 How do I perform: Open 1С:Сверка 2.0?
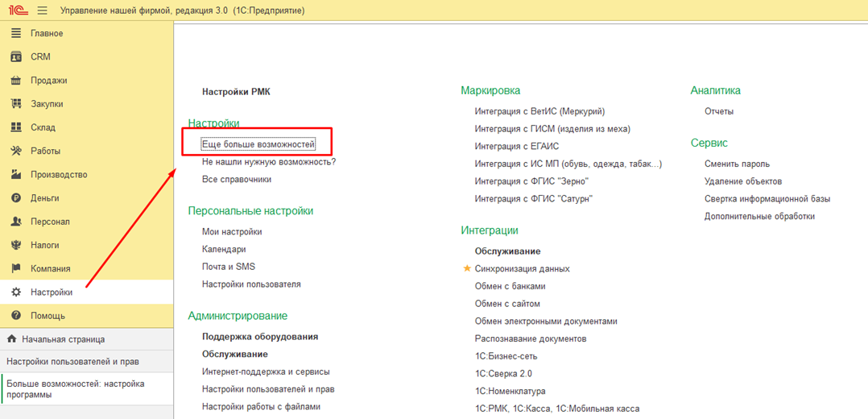tap(503, 374)
